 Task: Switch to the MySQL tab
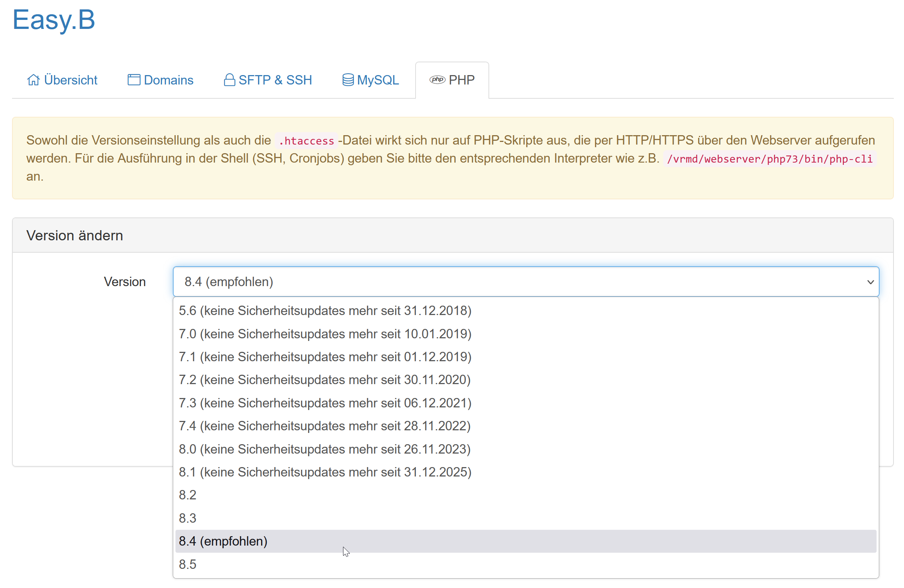pyautogui.click(x=378, y=80)
